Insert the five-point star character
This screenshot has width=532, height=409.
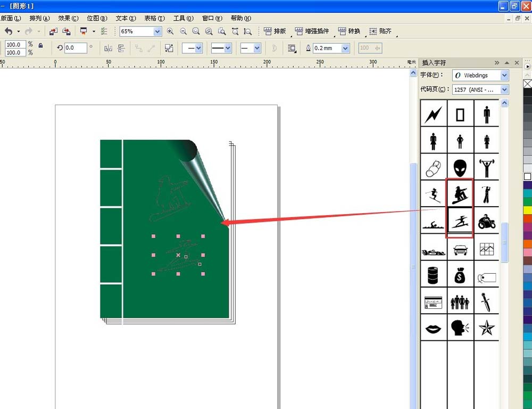coord(487,328)
